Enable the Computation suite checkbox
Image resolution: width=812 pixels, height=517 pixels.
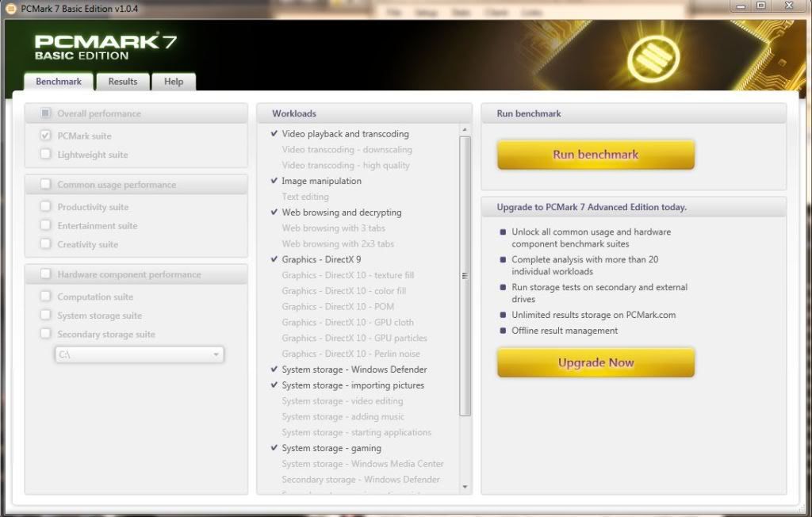(45, 296)
